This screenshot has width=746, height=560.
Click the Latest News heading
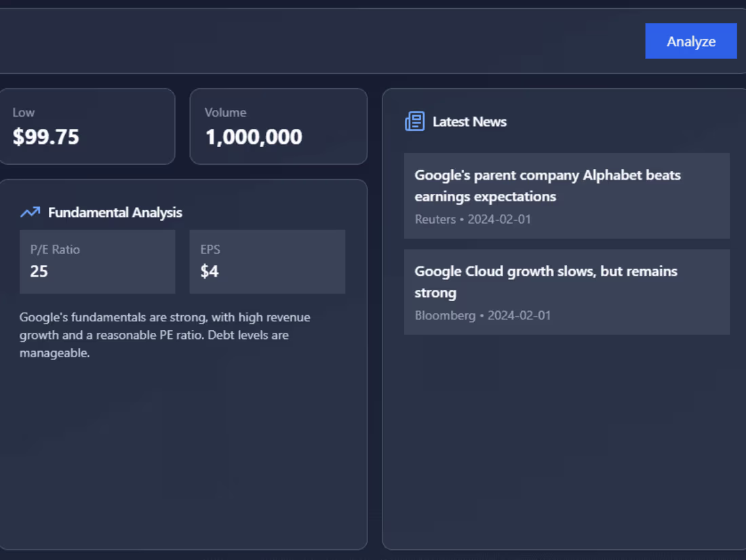click(469, 121)
